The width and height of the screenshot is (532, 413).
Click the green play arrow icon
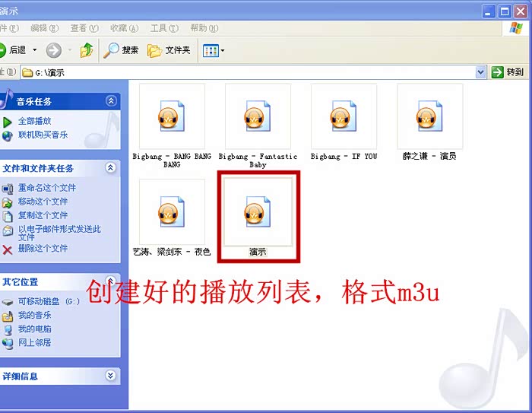point(7,122)
